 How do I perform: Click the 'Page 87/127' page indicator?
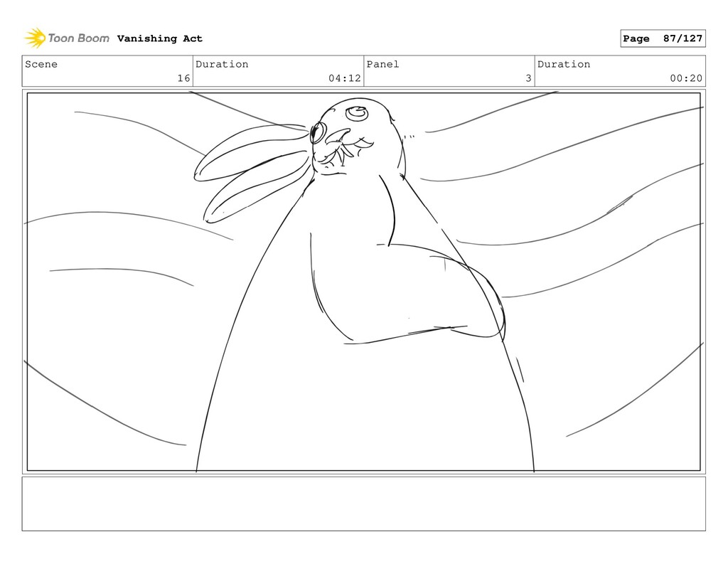tap(663, 38)
